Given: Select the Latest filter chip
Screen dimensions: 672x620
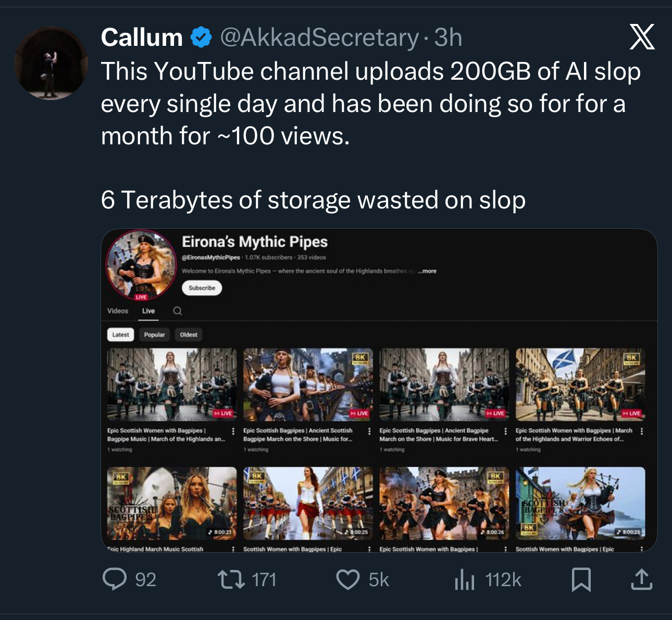Looking at the screenshot, I should pyautogui.click(x=120, y=334).
